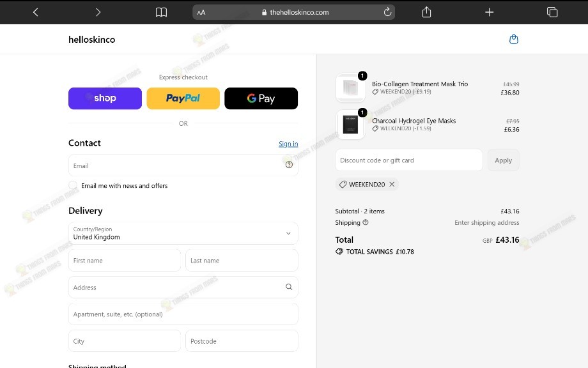
Task: Click the Shipping info question mark icon
Action: 366,222
